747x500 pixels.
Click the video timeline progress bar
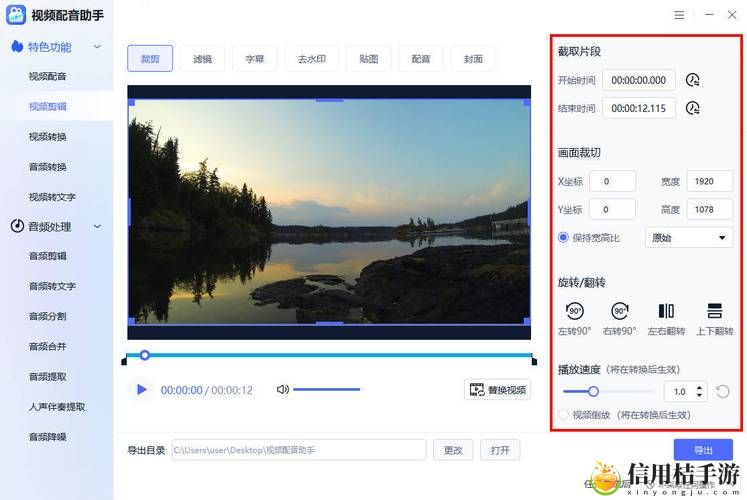(x=329, y=355)
